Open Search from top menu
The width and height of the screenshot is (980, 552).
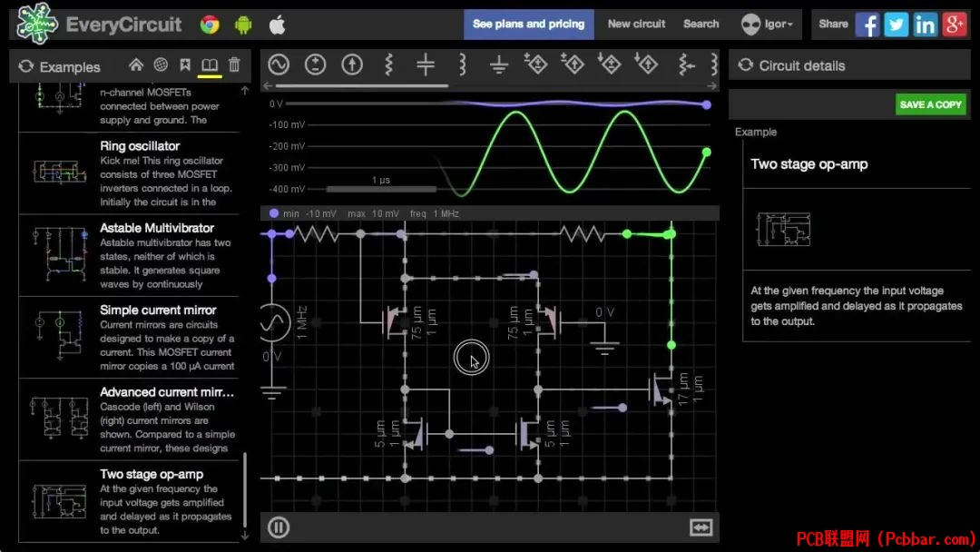701,24
